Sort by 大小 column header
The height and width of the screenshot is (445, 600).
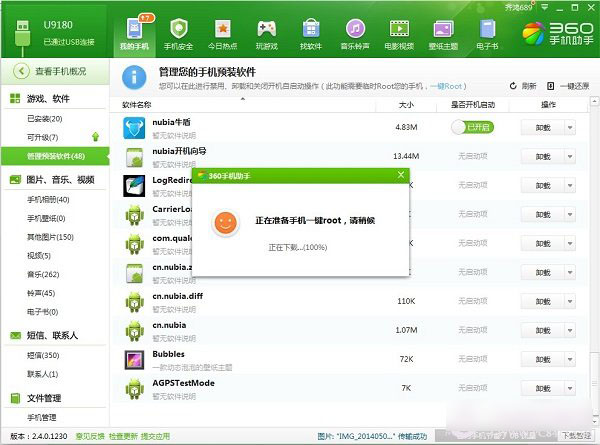[406, 104]
